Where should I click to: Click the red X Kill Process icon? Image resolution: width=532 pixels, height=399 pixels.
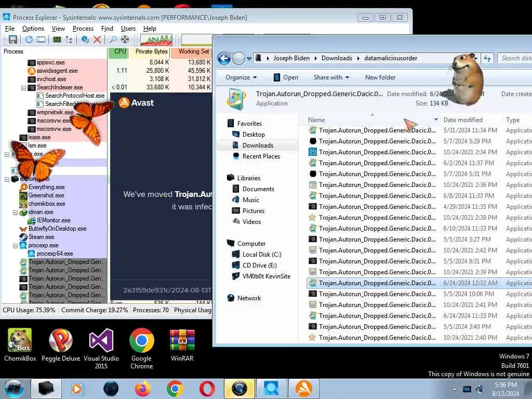(x=97, y=39)
